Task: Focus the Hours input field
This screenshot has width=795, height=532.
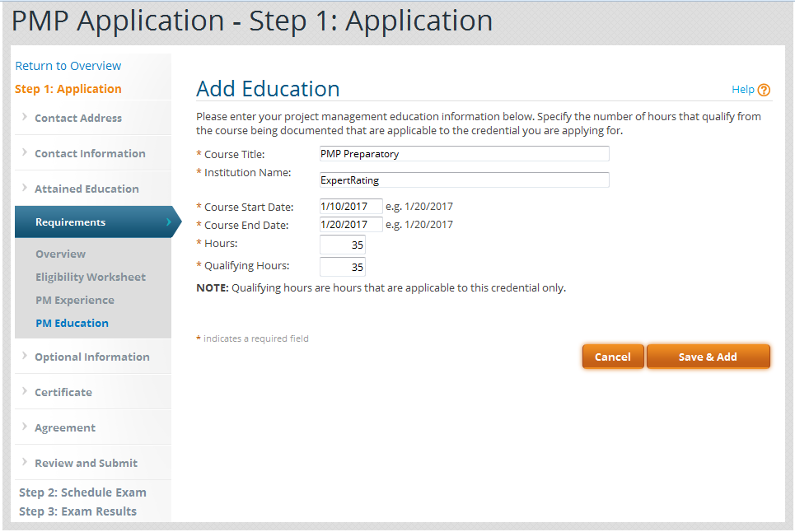Action: pos(342,245)
